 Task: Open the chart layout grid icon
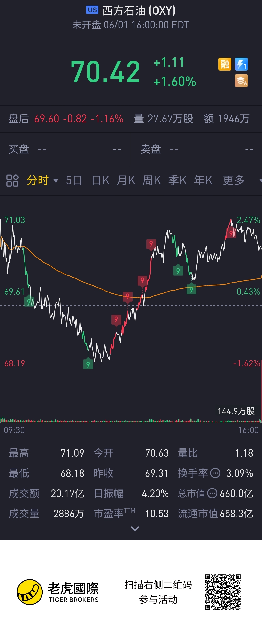(12, 180)
